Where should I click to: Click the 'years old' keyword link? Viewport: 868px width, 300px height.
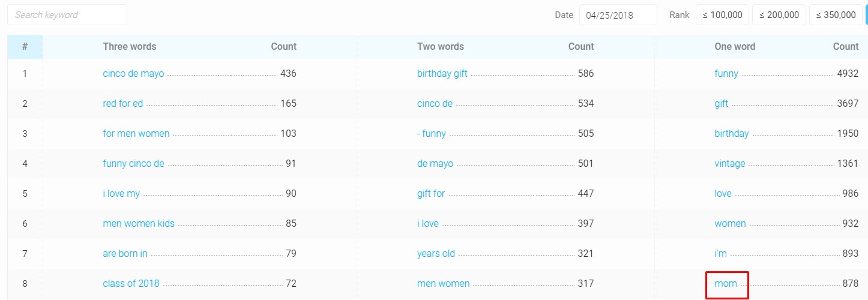coord(436,254)
